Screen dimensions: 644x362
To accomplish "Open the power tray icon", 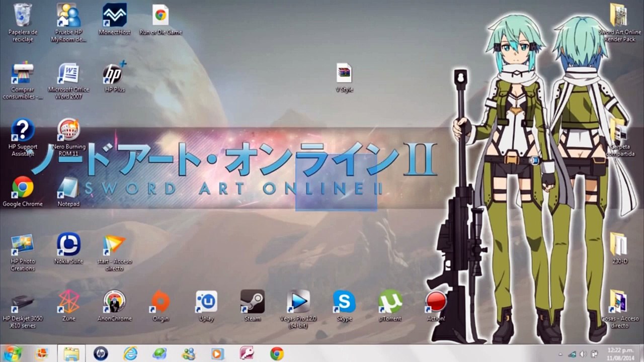I will coord(594,353).
